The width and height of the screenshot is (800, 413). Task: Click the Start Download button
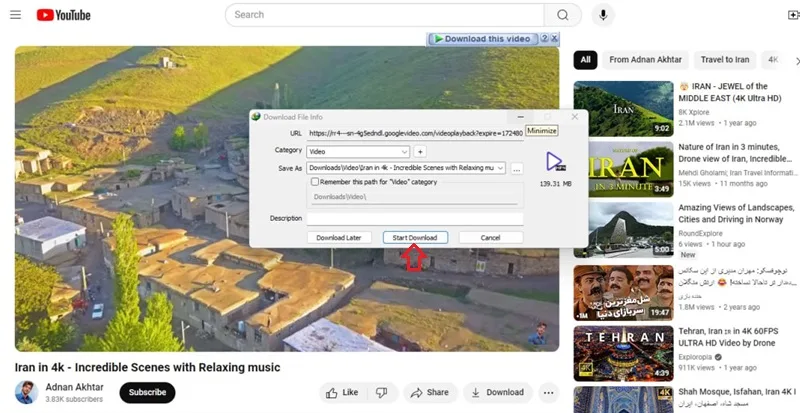[415, 237]
